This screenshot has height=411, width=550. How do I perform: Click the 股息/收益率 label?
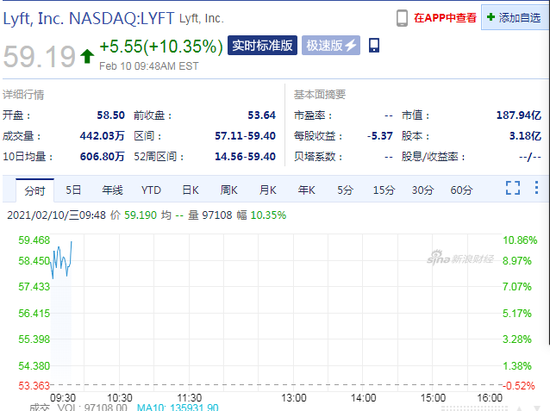[434, 156]
